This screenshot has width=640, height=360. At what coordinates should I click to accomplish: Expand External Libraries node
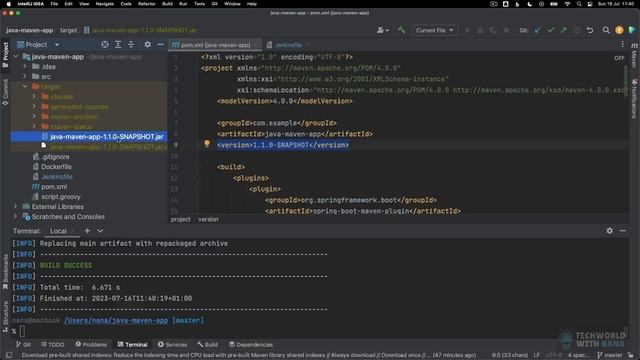pyautogui.click(x=16, y=207)
